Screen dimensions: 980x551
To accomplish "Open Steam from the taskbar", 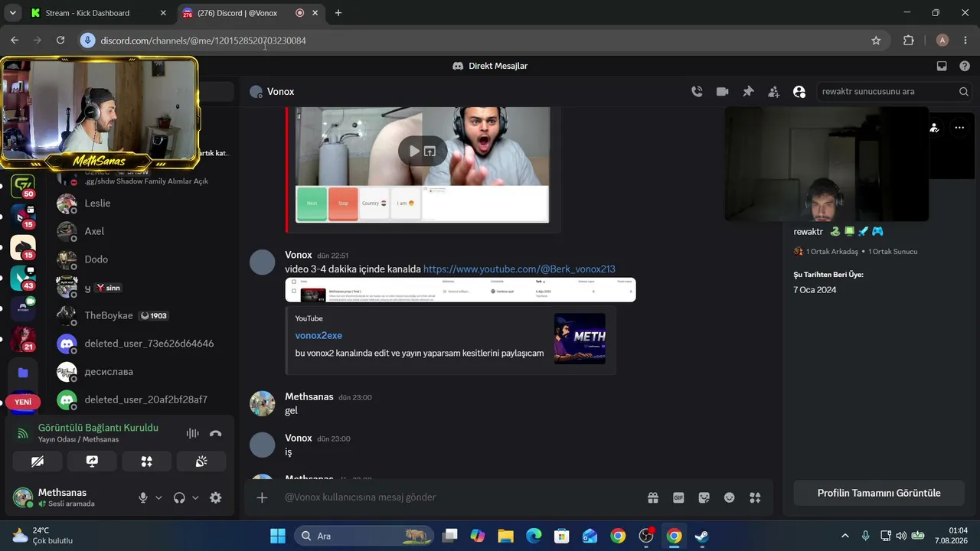I will point(701,536).
